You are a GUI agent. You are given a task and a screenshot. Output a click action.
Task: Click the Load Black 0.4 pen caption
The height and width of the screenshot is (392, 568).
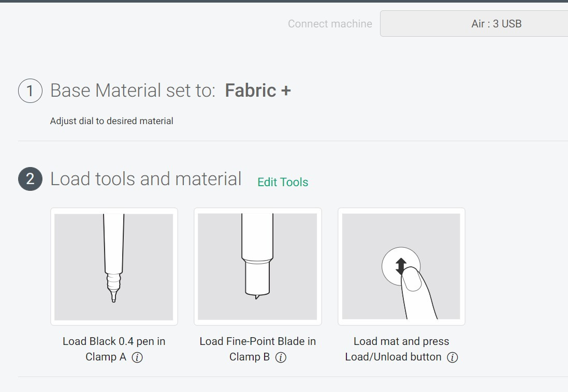click(114, 341)
